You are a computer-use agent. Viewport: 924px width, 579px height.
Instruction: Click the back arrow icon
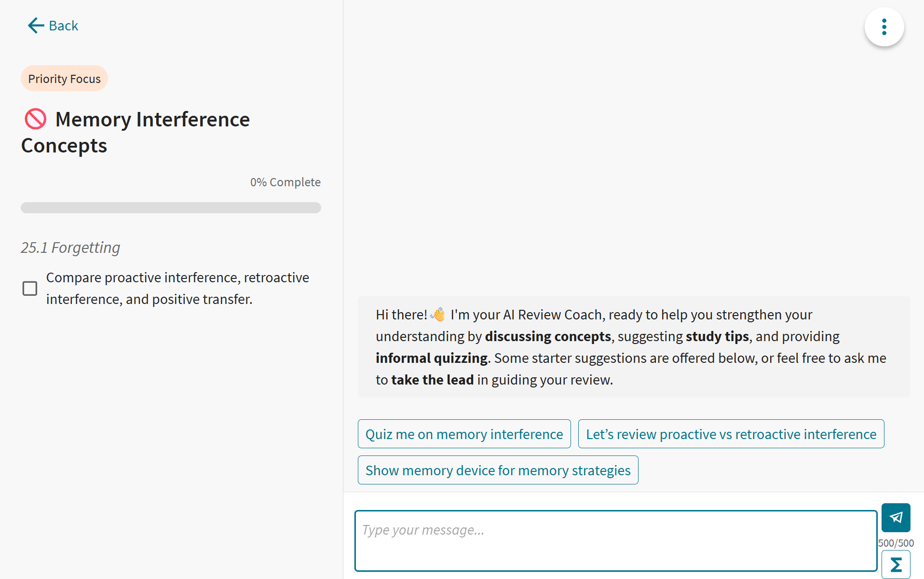click(x=35, y=25)
